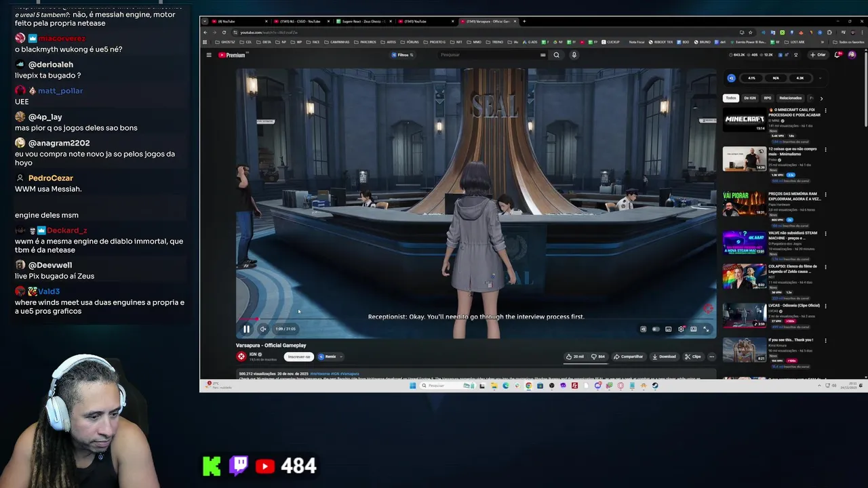The width and height of the screenshot is (868, 488).
Task: Select the RPG filter chip
Action: pyautogui.click(x=768, y=98)
